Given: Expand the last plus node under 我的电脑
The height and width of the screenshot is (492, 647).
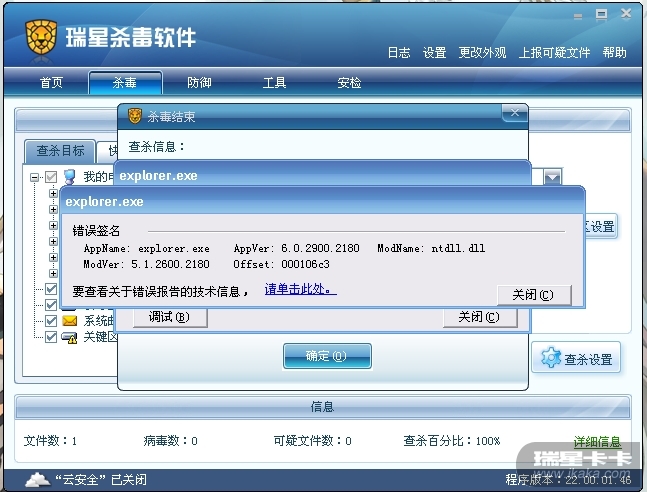Looking at the screenshot, I should (53, 273).
